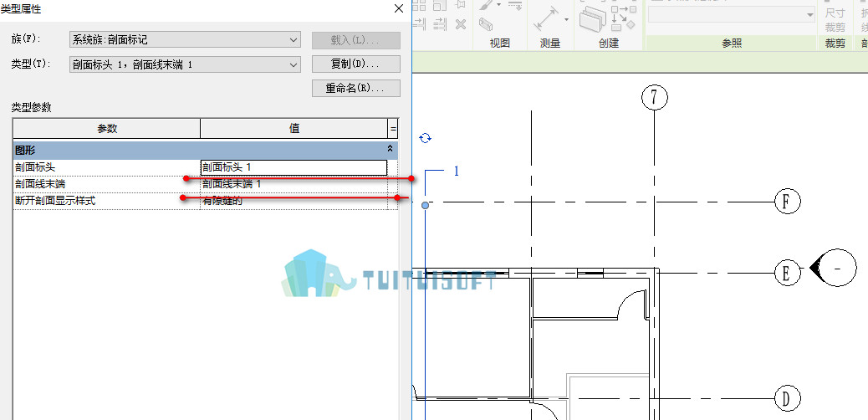
Task: Click the black elevation arrow pointer
Action: (x=814, y=268)
